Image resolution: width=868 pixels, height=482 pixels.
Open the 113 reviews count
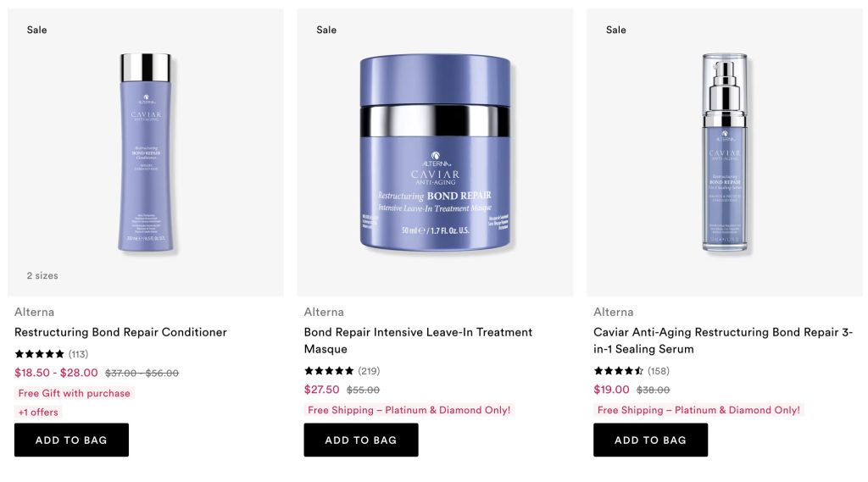tap(78, 354)
